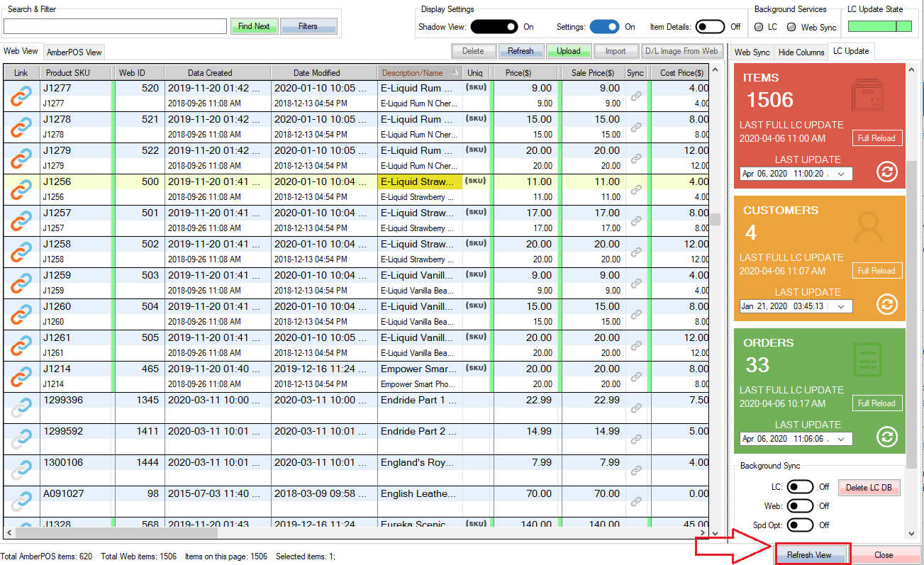Enable the LC background sync switch

801,487
